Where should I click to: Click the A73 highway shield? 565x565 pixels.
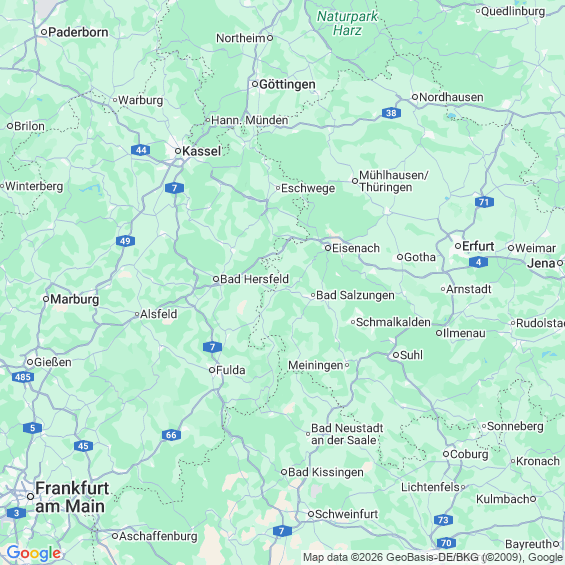pyautogui.click(x=443, y=520)
